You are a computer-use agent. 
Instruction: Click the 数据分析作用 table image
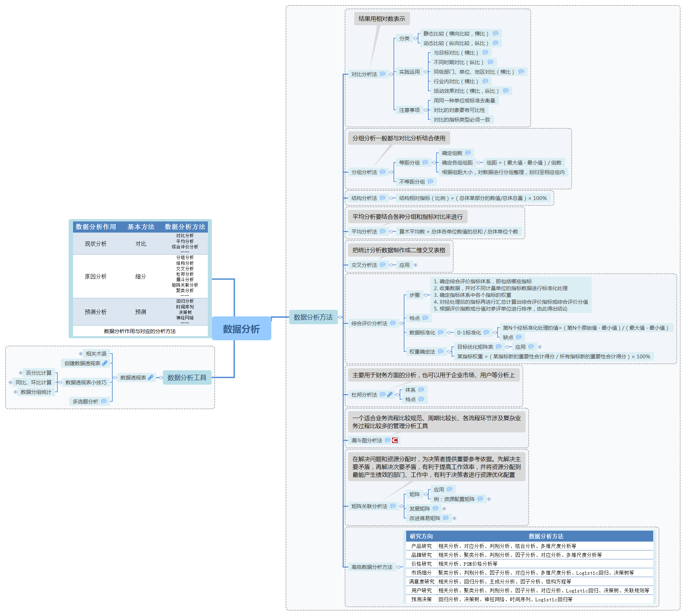point(140,278)
